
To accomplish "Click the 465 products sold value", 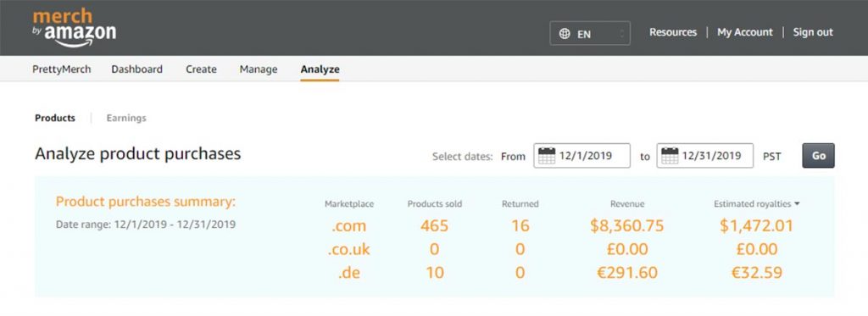I will tap(435, 226).
